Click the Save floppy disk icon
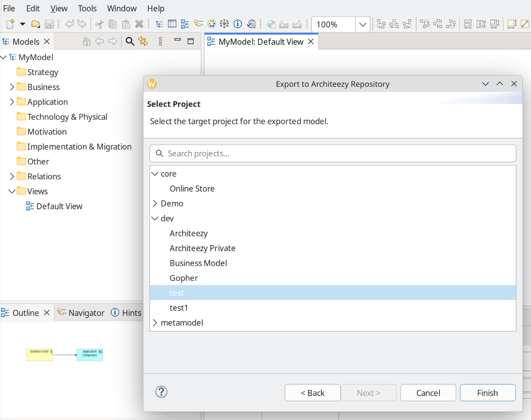The height and width of the screenshot is (420, 531). [49, 24]
